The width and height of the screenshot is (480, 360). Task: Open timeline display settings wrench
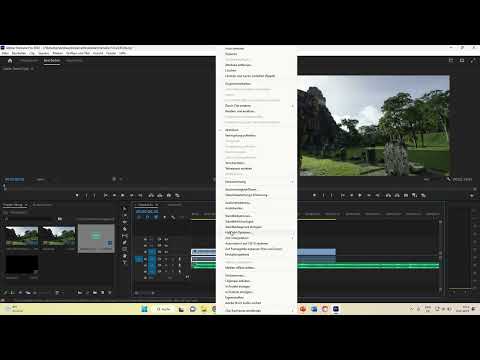(x=173, y=217)
